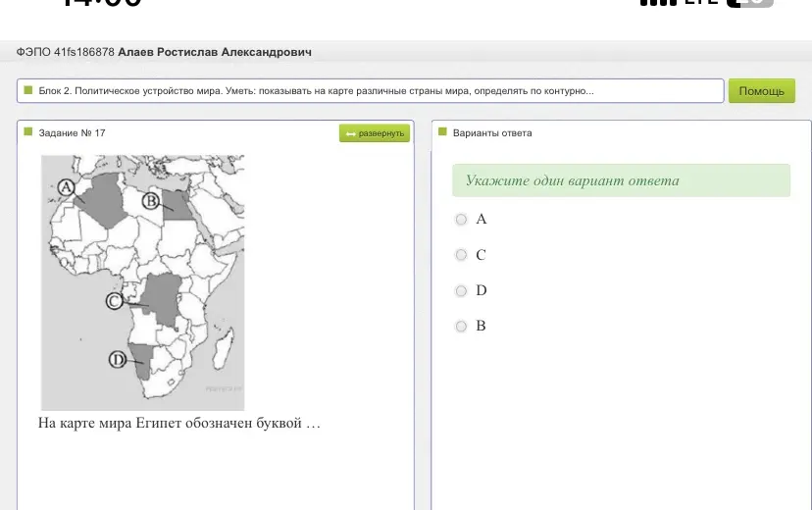Click the answer label letter B
The width and height of the screenshot is (812, 510).
pos(481,326)
